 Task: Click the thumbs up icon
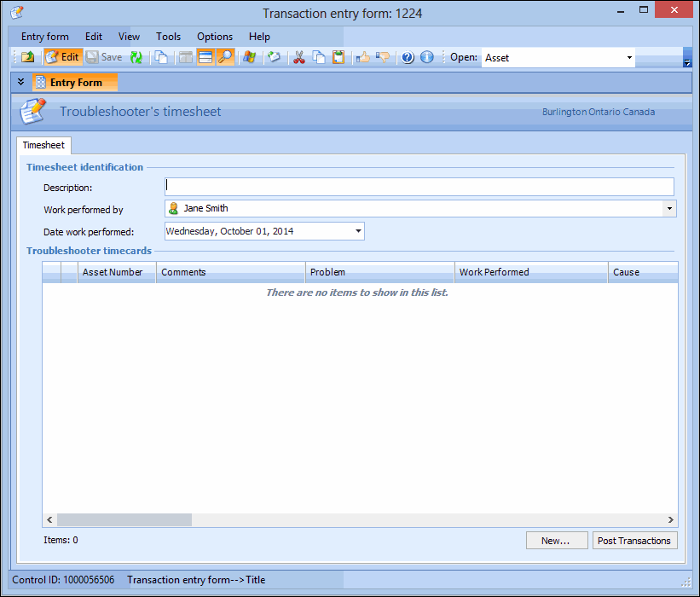click(x=362, y=58)
